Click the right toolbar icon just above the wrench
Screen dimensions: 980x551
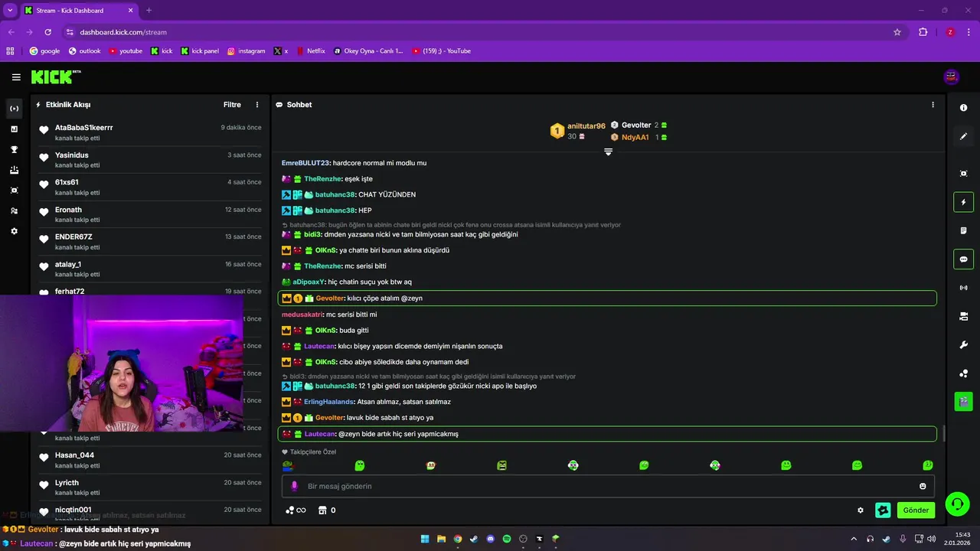(x=963, y=316)
